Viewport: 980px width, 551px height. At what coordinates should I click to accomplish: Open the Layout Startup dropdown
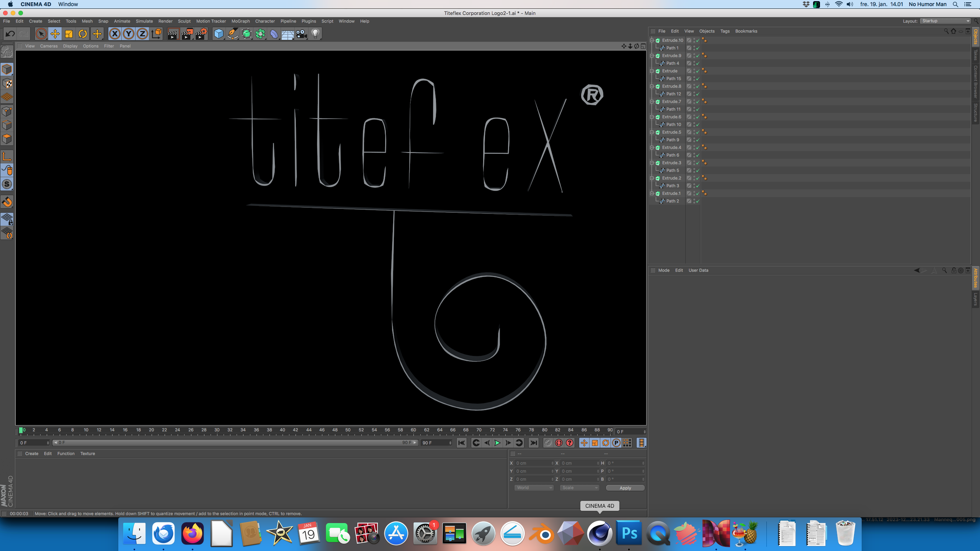click(946, 21)
